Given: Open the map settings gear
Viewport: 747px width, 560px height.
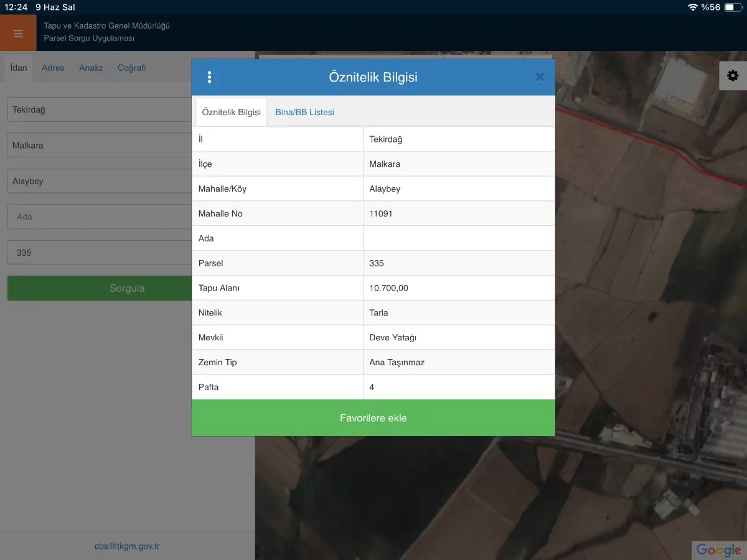Looking at the screenshot, I should point(733,76).
